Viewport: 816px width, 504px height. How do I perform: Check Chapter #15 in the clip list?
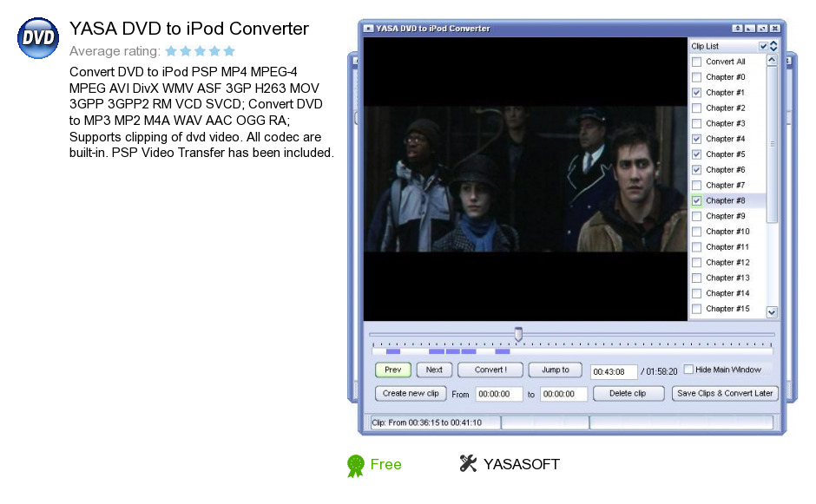click(696, 309)
